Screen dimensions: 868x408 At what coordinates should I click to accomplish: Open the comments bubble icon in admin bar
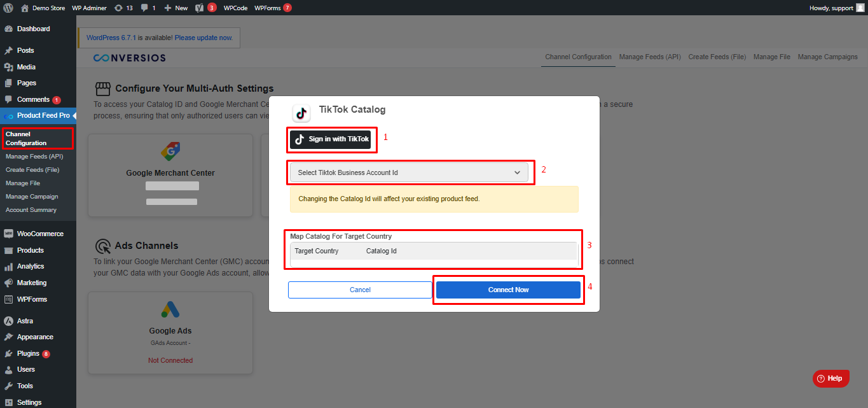(144, 8)
